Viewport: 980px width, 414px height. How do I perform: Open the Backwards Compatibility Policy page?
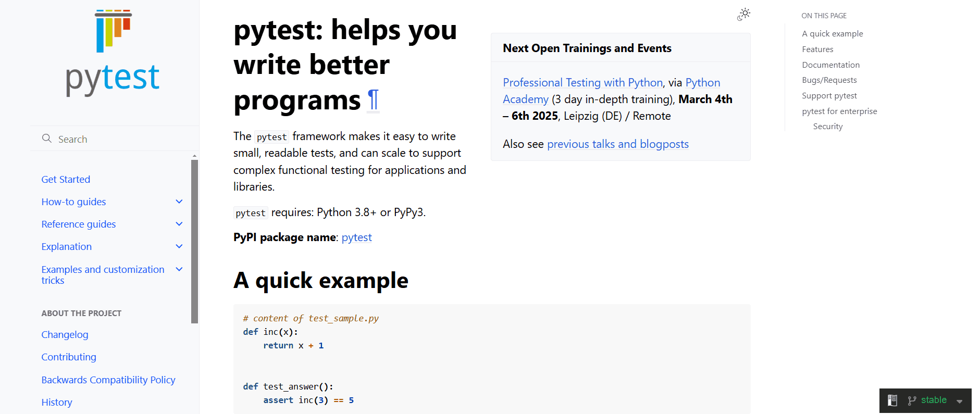(108, 380)
